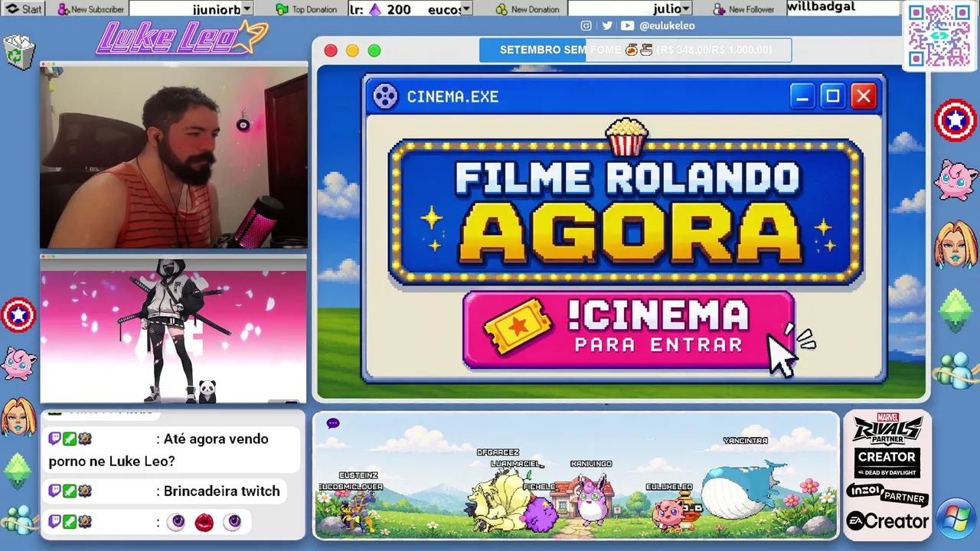Click the left-side Captain America shield icon
The height and width of the screenshot is (551, 980).
click(18, 315)
